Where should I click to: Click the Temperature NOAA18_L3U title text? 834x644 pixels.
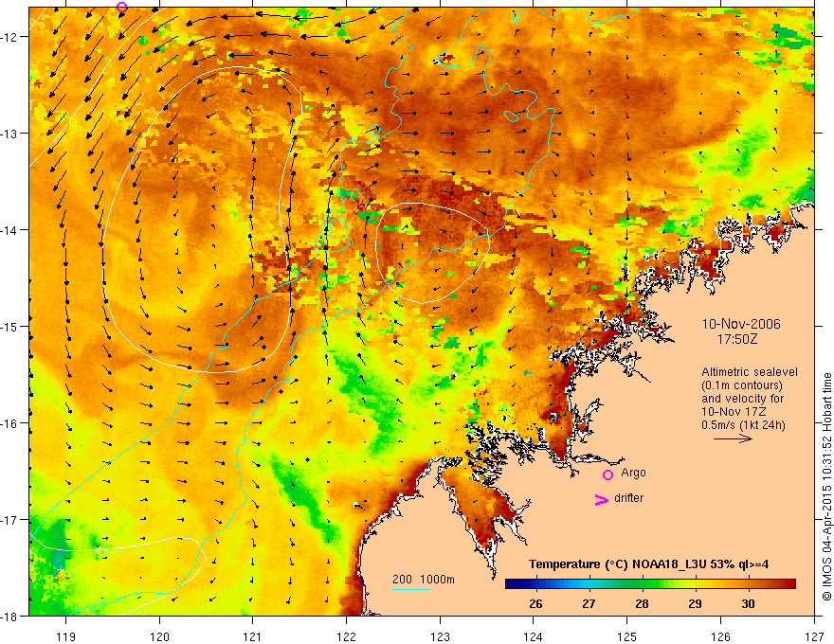[648, 564]
